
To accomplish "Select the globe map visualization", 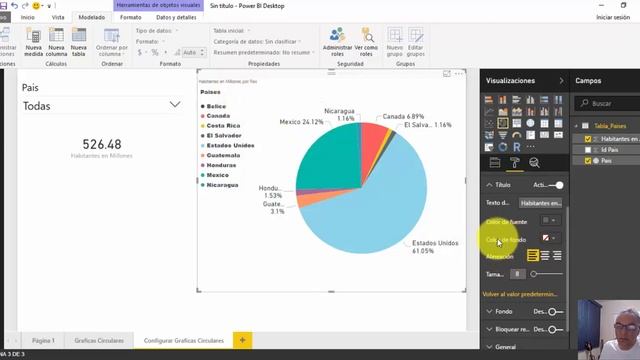I will coord(530,123).
